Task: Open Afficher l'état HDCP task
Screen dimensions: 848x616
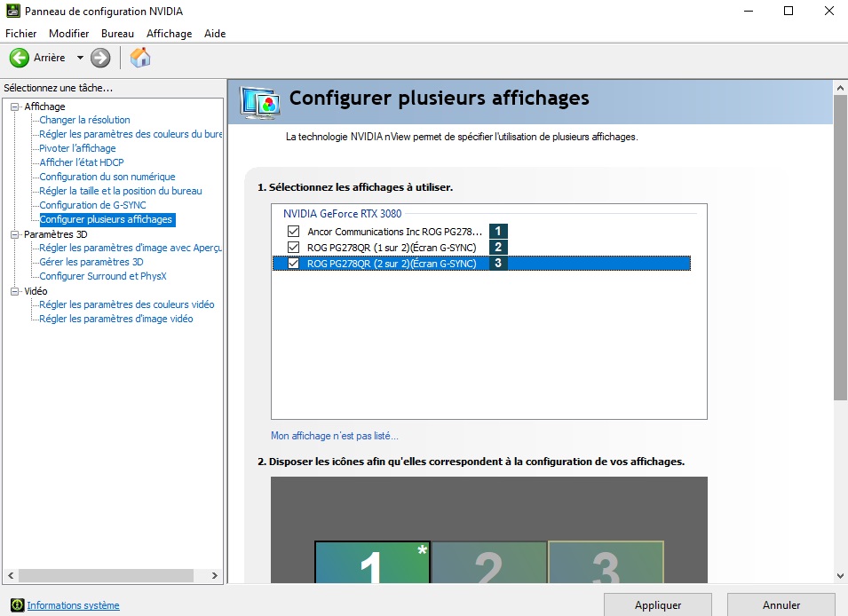Action: tap(81, 162)
